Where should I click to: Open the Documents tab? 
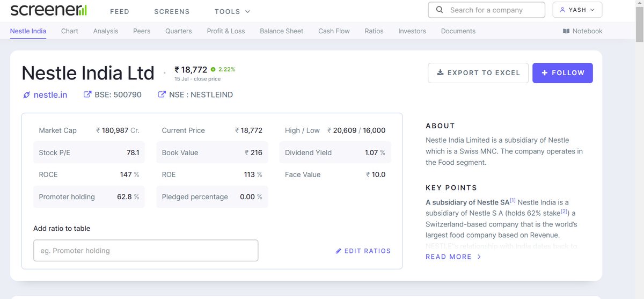coord(458,31)
